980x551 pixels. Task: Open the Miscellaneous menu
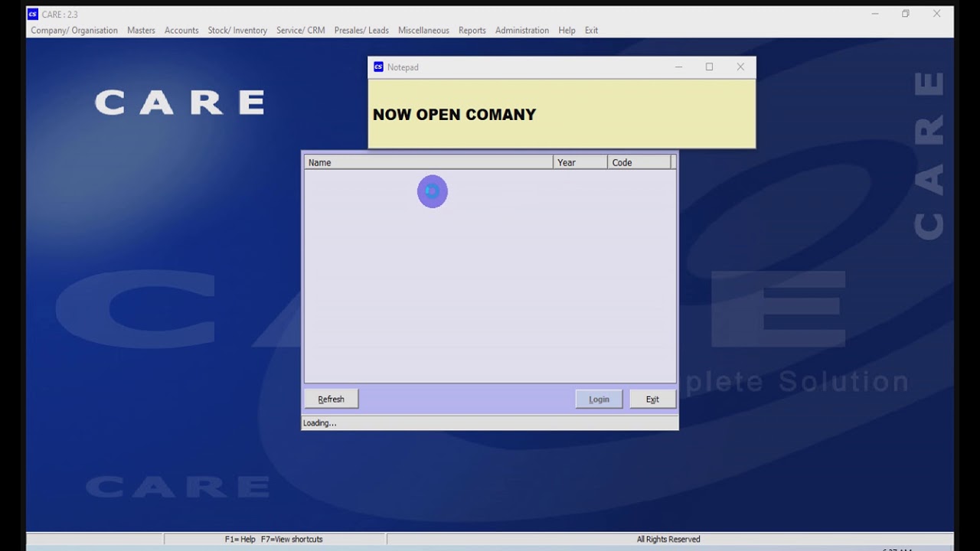pos(423,31)
